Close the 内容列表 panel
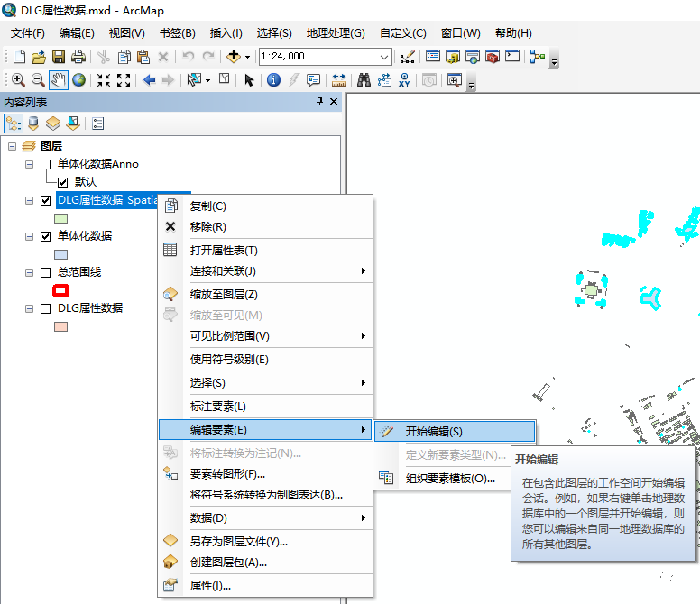The width and height of the screenshot is (700, 604). [334, 101]
